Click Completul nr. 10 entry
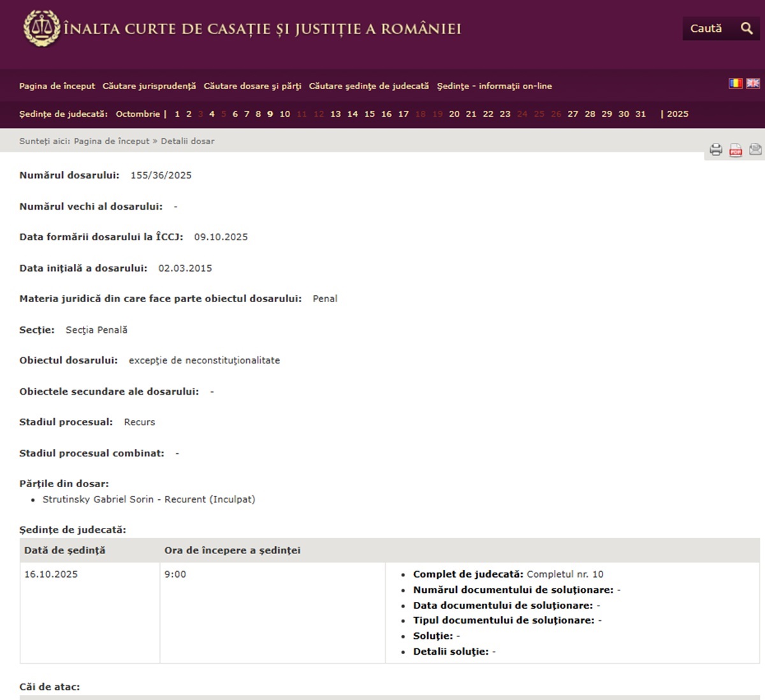The width and height of the screenshot is (765, 700). (565, 574)
